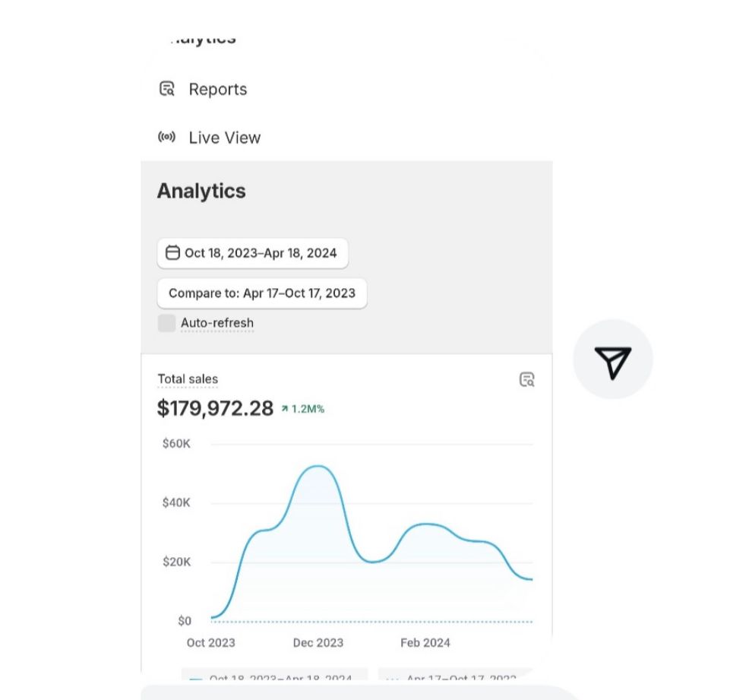The width and height of the screenshot is (730, 700).
Task: Click the Feb 2024 x-axis label
Action: coord(425,642)
